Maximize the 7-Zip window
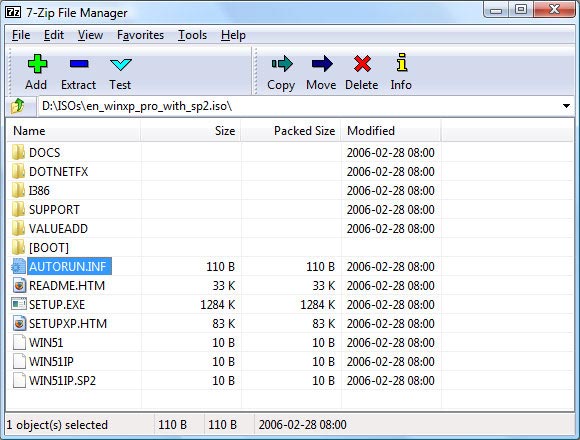 pyautogui.click(x=521, y=10)
